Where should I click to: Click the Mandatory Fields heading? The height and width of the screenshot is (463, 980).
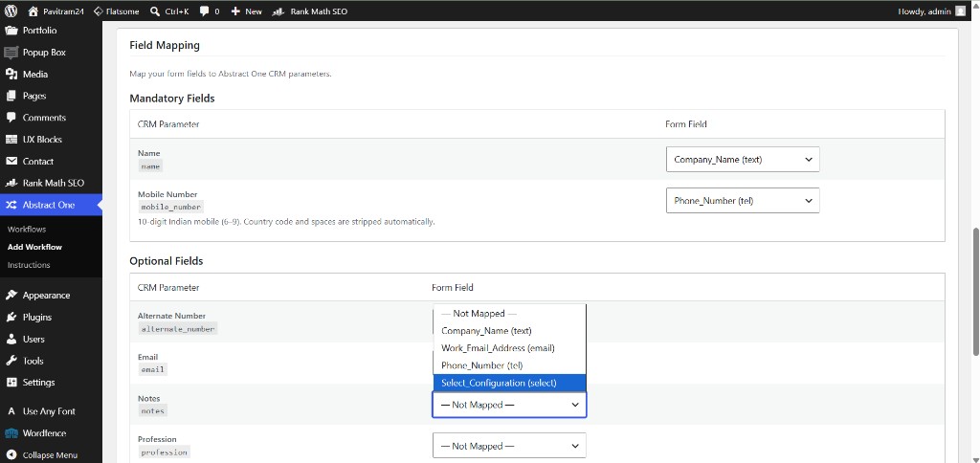pyautogui.click(x=172, y=99)
